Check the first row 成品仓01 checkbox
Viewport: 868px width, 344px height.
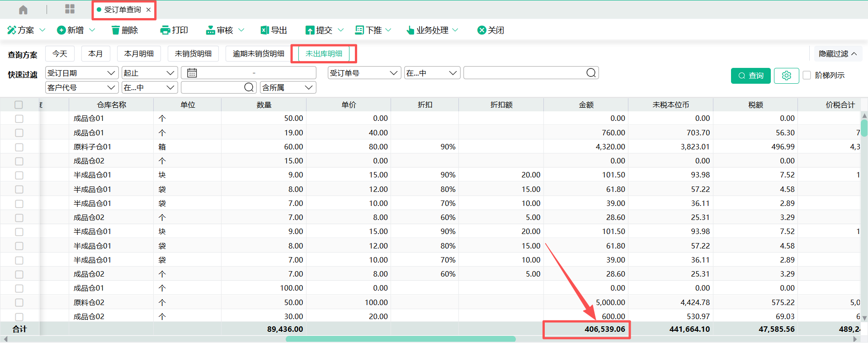19,119
